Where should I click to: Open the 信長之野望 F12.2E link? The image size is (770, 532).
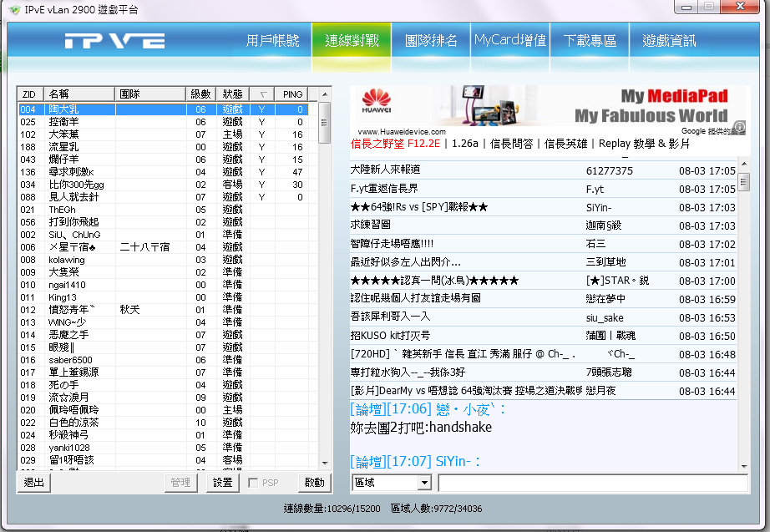(x=394, y=144)
